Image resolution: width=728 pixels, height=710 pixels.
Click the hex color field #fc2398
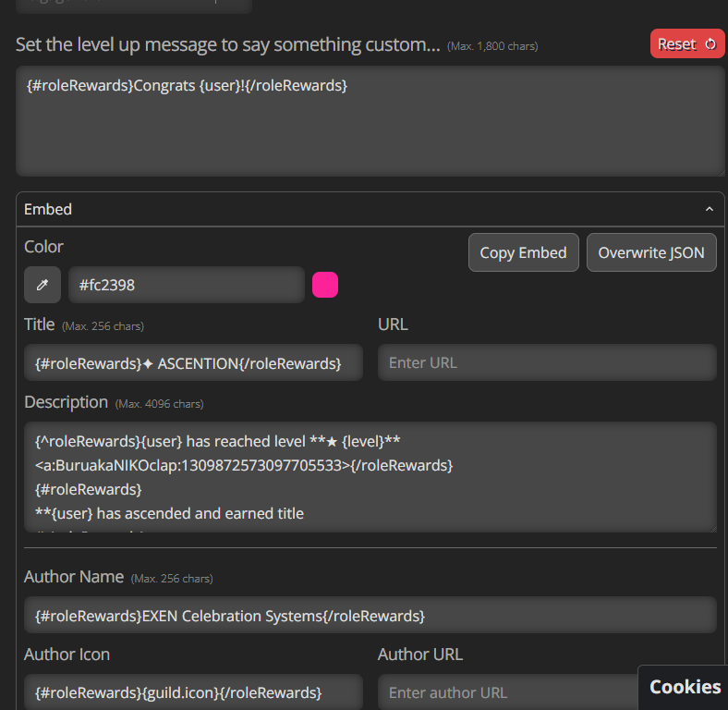(187, 285)
